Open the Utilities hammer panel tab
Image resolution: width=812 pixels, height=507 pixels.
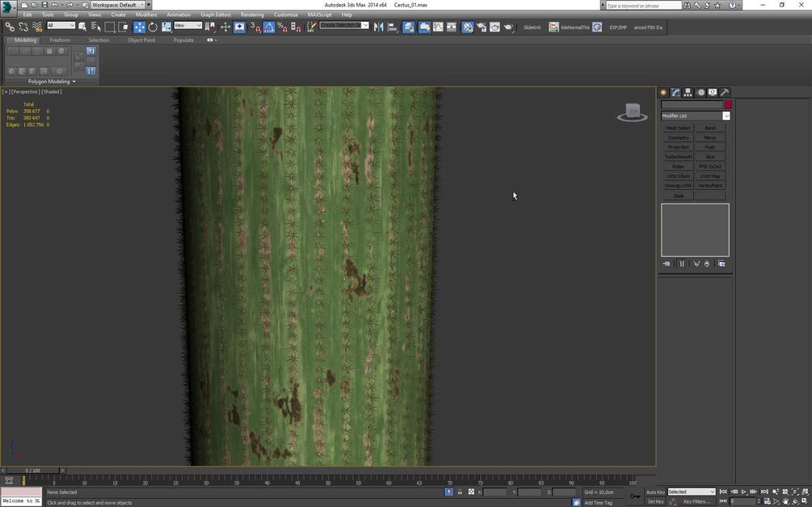coord(725,92)
